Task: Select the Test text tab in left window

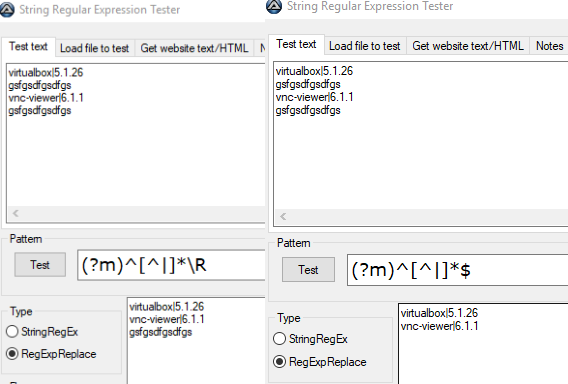Action: 28,47
